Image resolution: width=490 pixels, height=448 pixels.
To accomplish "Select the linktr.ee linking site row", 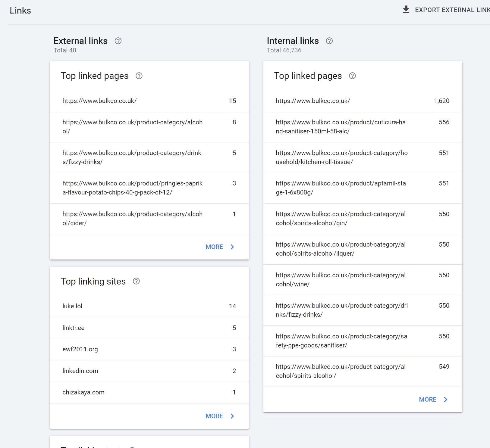I will (x=149, y=328).
